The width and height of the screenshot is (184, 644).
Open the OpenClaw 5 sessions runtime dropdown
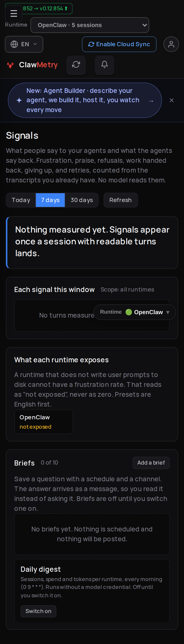[90, 25]
